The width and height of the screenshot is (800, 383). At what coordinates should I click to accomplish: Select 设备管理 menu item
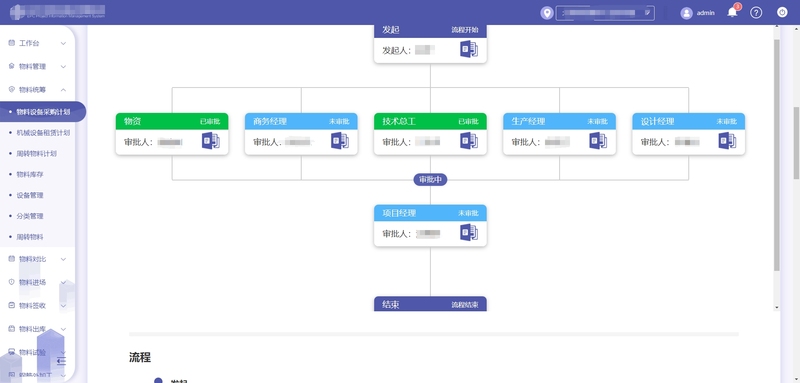point(30,195)
